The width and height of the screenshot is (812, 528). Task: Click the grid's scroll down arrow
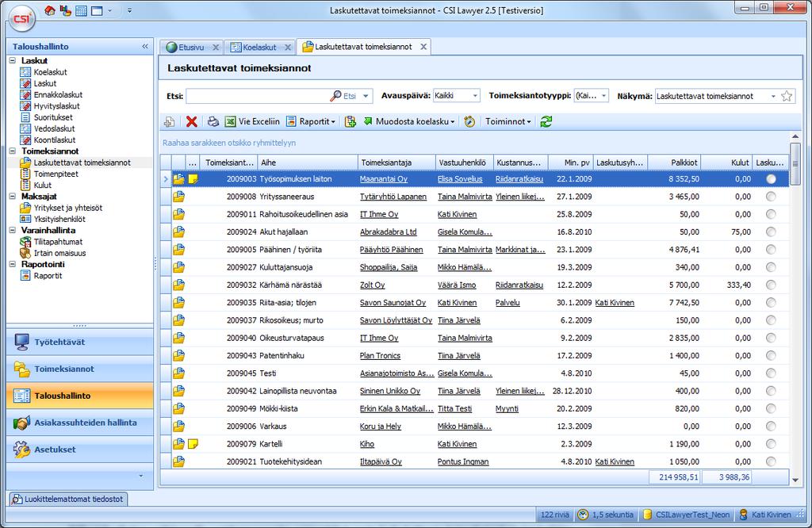[x=795, y=480]
